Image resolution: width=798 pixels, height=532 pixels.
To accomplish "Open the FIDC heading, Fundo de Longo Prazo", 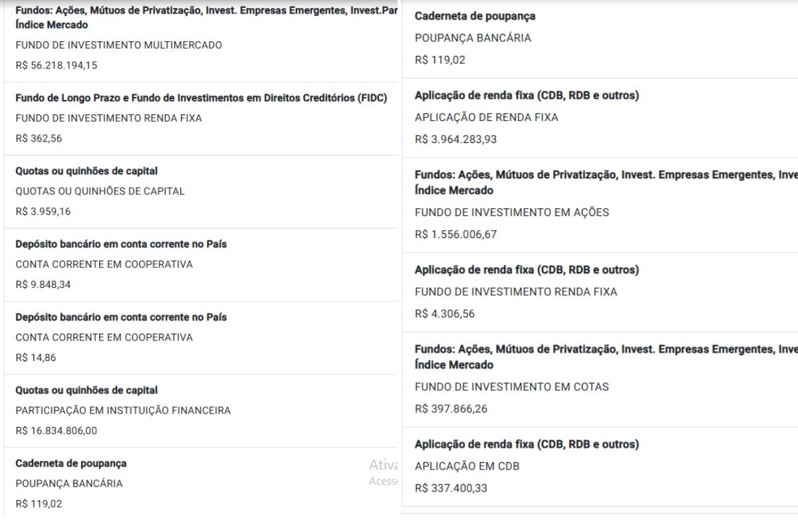I will click(201, 98).
